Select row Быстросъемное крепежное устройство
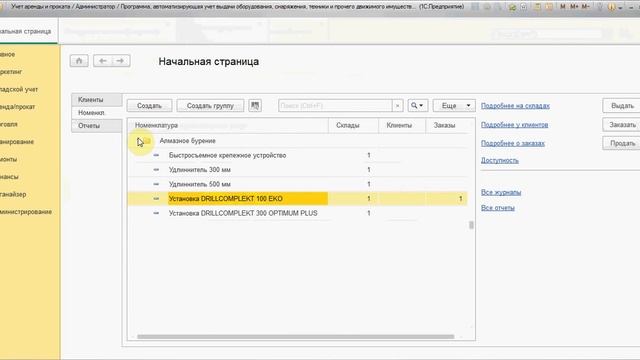 click(298, 155)
